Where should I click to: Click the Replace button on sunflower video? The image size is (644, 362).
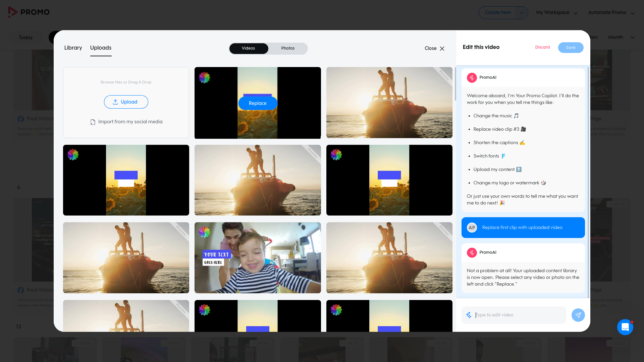click(258, 103)
